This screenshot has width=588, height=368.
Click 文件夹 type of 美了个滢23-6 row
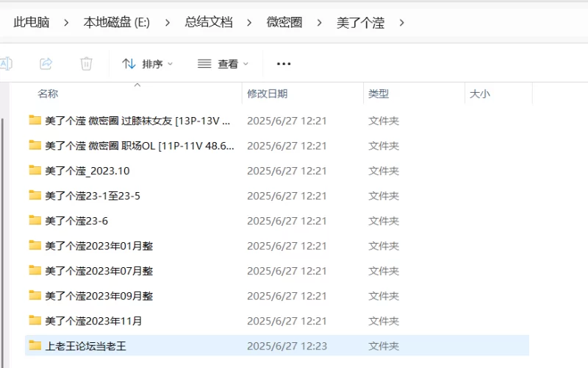pos(383,221)
